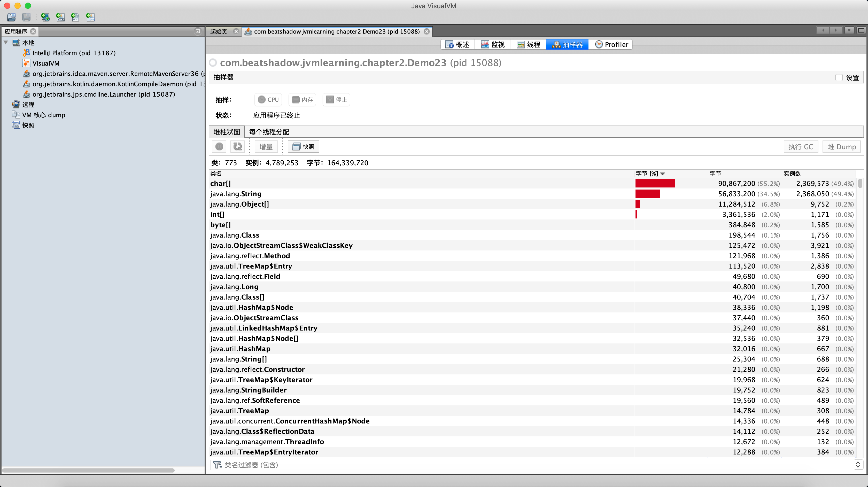Select the 快照 tree node

click(23, 125)
